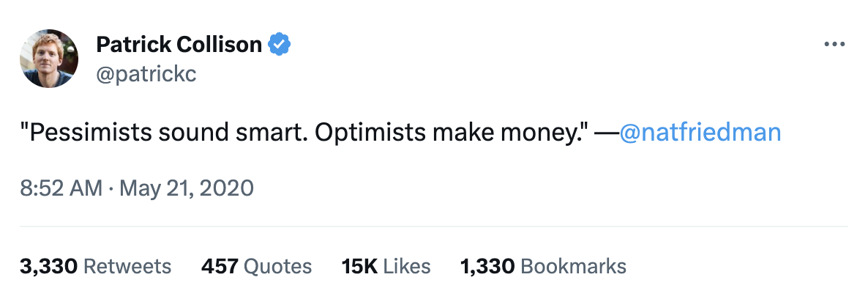Show the 457 count of quote tweets
Viewport: 868px width, 299px height.
[220, 266]
